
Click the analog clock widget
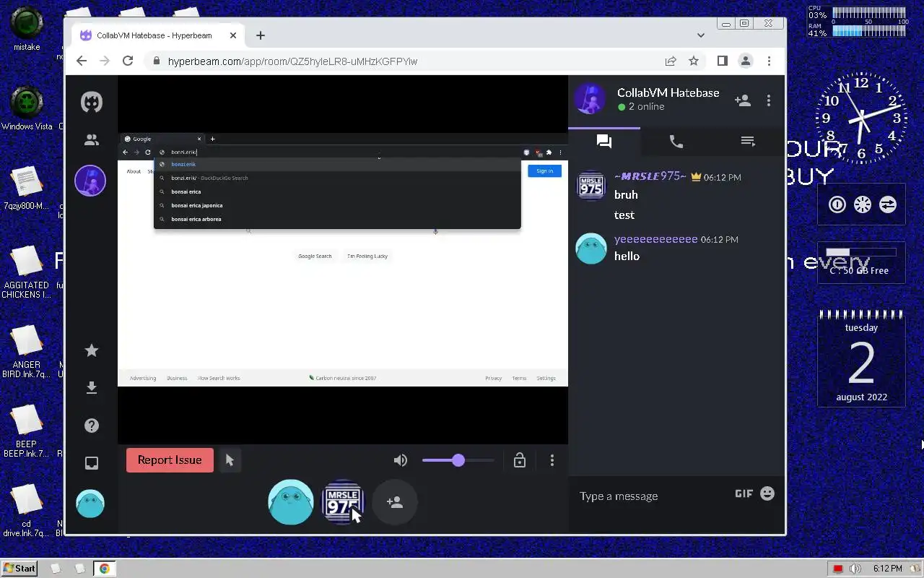tap(861, 117)
